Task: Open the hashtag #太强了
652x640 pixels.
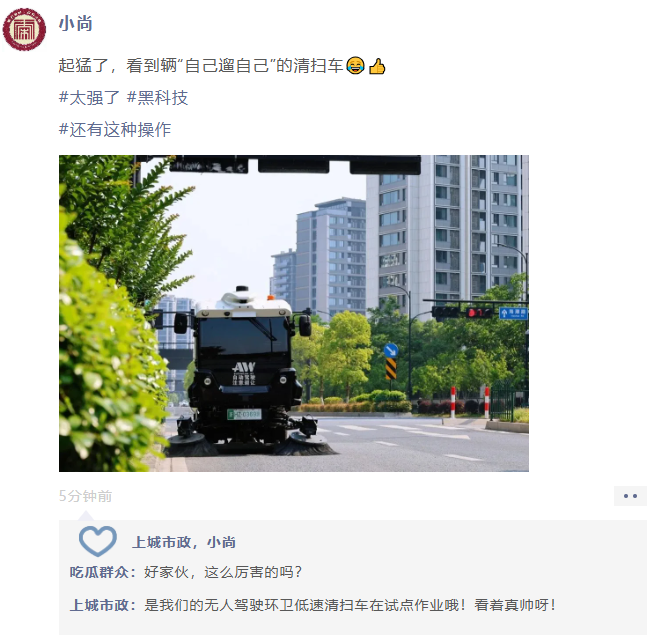Action: pos(89,98)
